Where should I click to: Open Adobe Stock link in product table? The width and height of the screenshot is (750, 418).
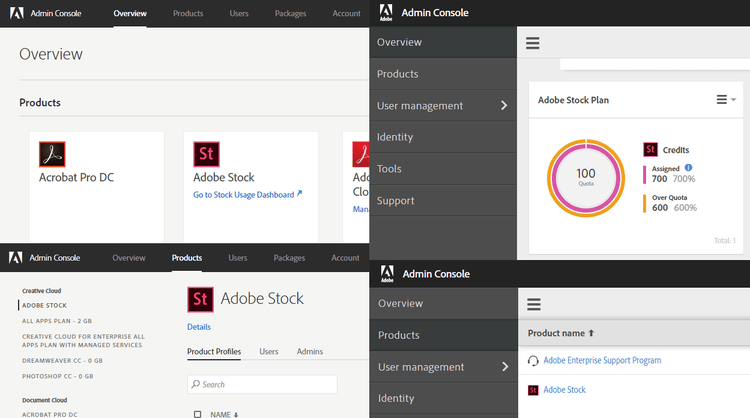coord(564,390)
